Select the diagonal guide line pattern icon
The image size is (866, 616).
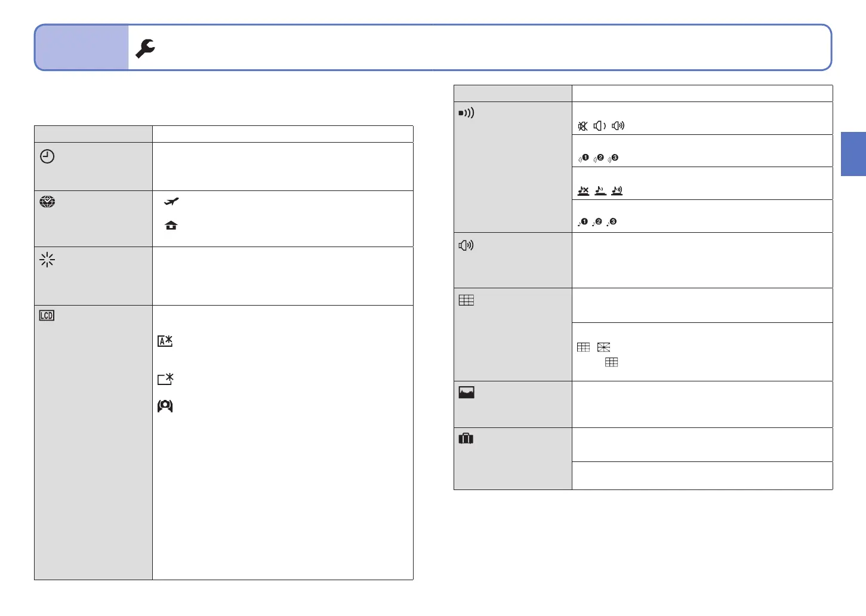coord(604,347)
